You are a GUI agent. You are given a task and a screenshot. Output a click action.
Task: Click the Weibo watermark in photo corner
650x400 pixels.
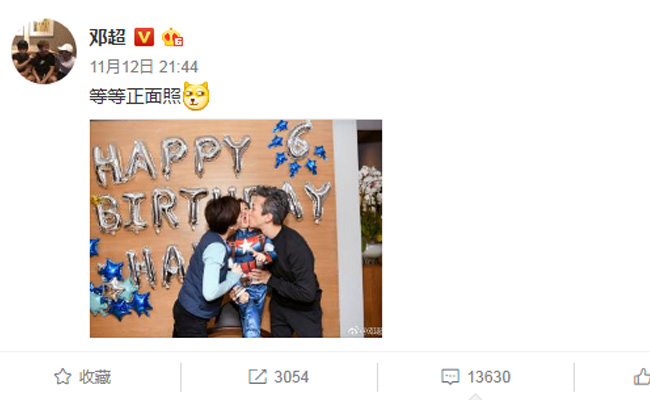tap(365, 331)
